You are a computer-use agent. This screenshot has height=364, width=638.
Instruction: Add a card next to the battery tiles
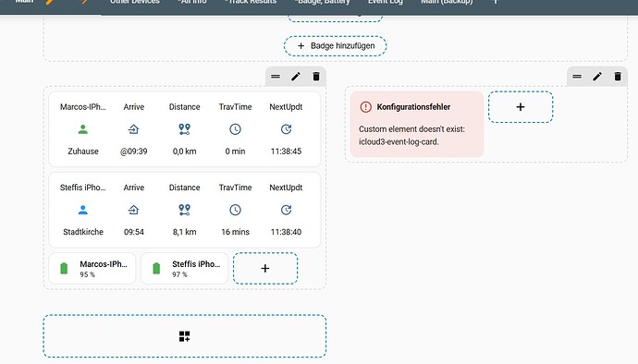[265, 269]
